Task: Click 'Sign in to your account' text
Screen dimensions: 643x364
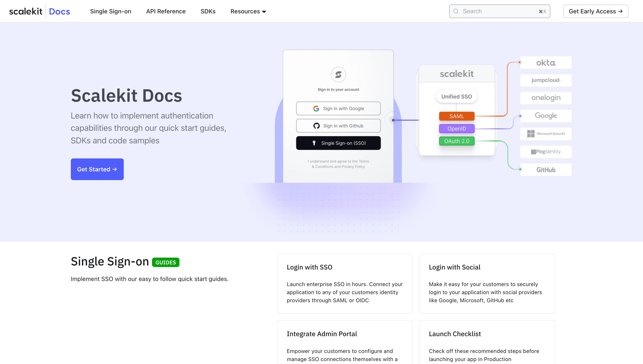Action: coord(338,89)
